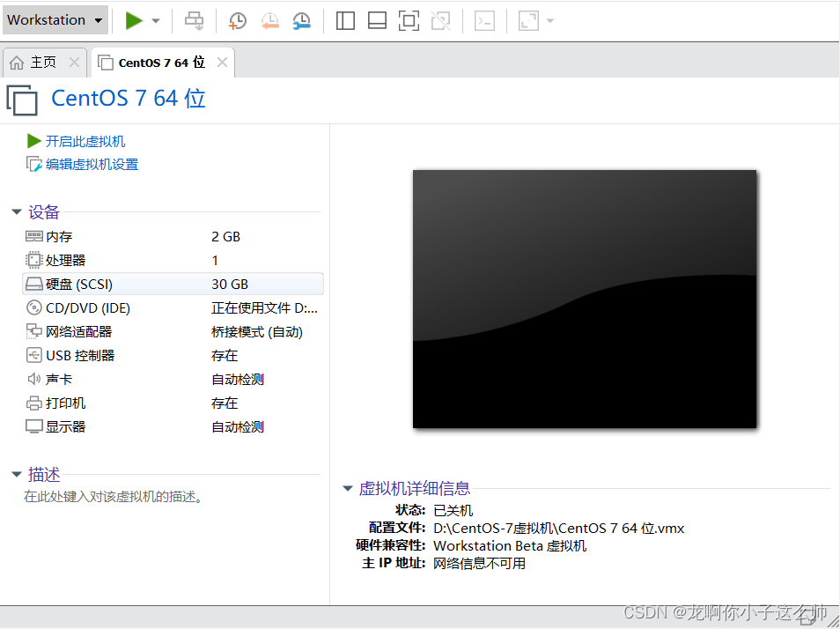The width and height of the screenshot is (840, 629).
Task: Click the green play icon beside 开启此虚拟机
Action: 34,141
